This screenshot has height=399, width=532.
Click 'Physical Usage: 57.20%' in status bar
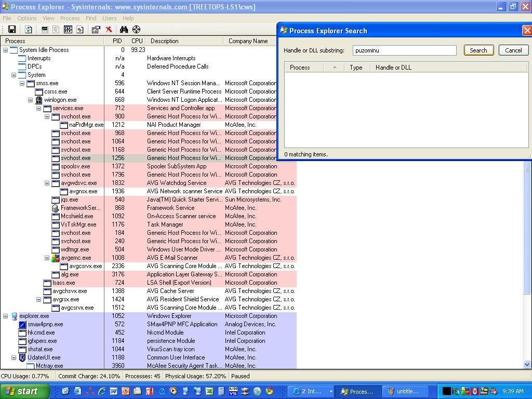(x=195, y=376)
